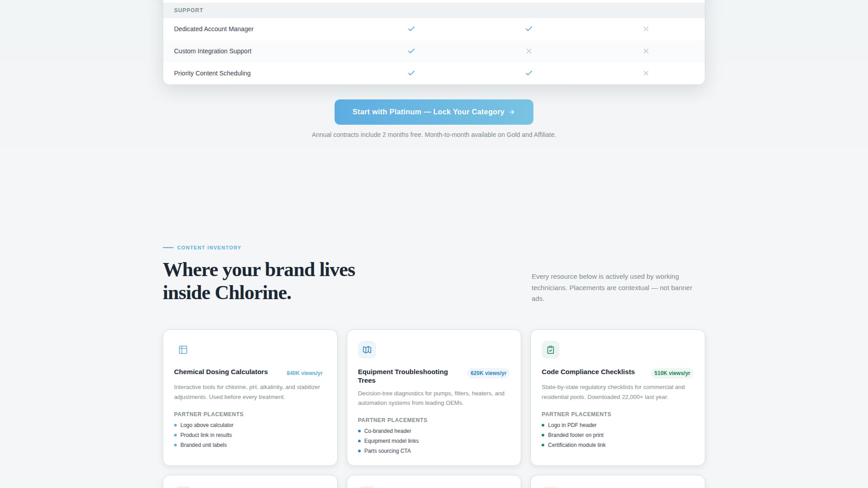Click 'Product link in results' placement item
The width and height of the screenshot is (868, 488).
click(206, 435)
